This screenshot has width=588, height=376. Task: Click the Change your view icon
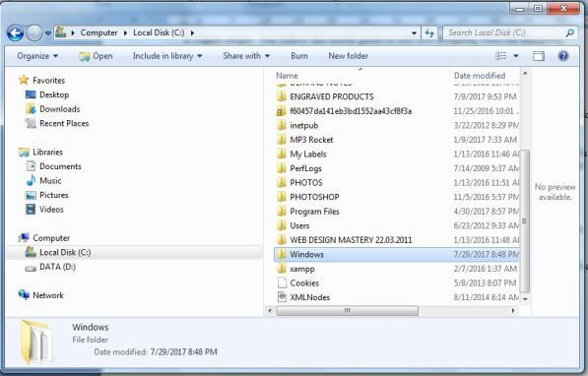501,56
